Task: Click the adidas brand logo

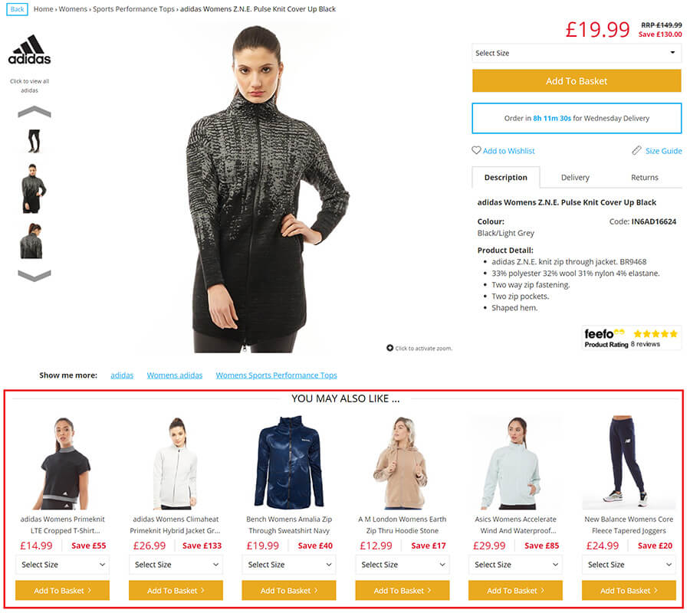Action: [29, 49]
